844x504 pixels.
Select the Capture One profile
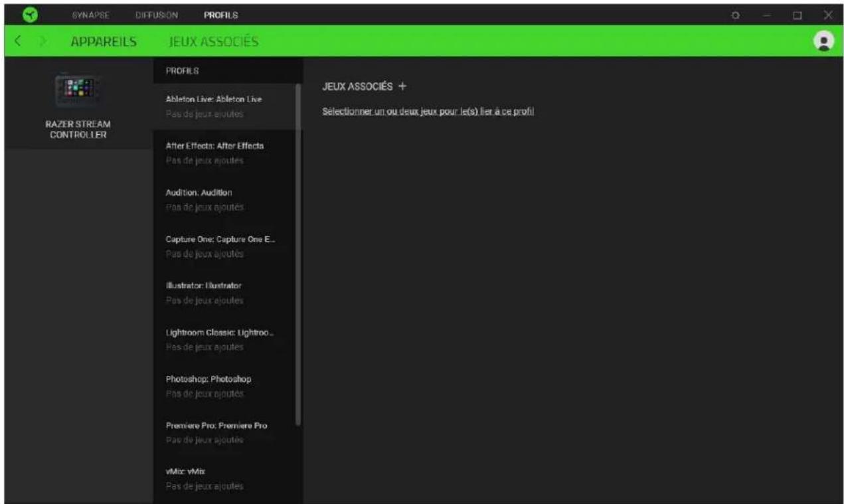tap(226, 246)
